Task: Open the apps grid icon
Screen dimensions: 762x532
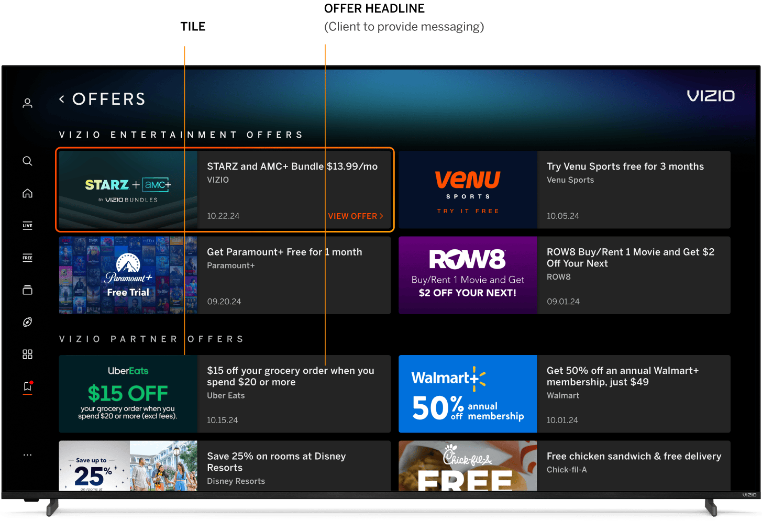Action: click(27, 354)
